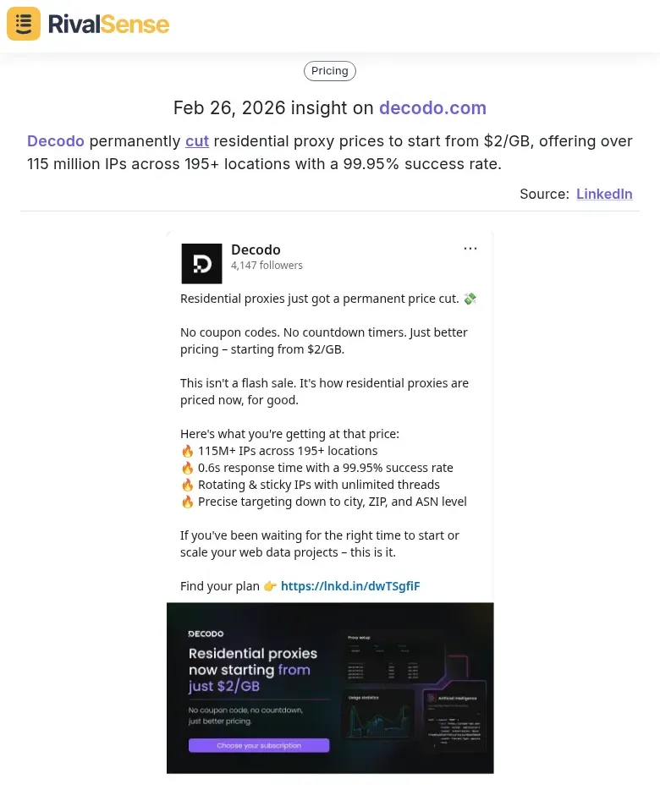660x812 pixels.
Task: Open the post options three-dot menu
Action: click(x=470, y=248)
